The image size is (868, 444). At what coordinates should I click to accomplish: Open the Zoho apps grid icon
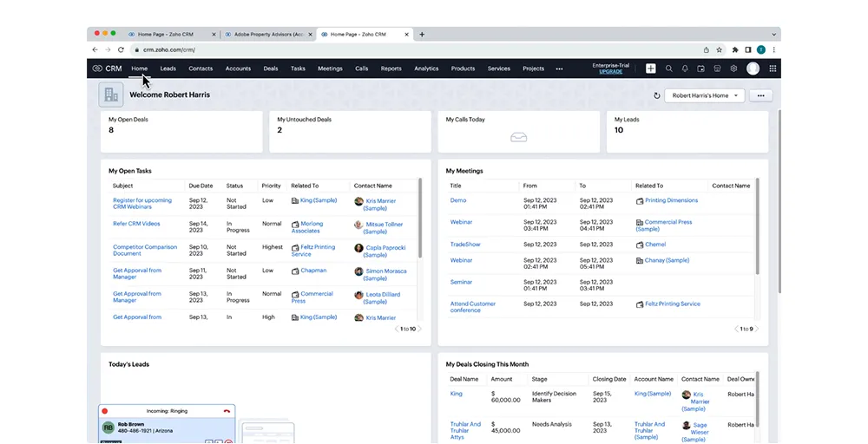pyautogui.click(x=773, y=69)
